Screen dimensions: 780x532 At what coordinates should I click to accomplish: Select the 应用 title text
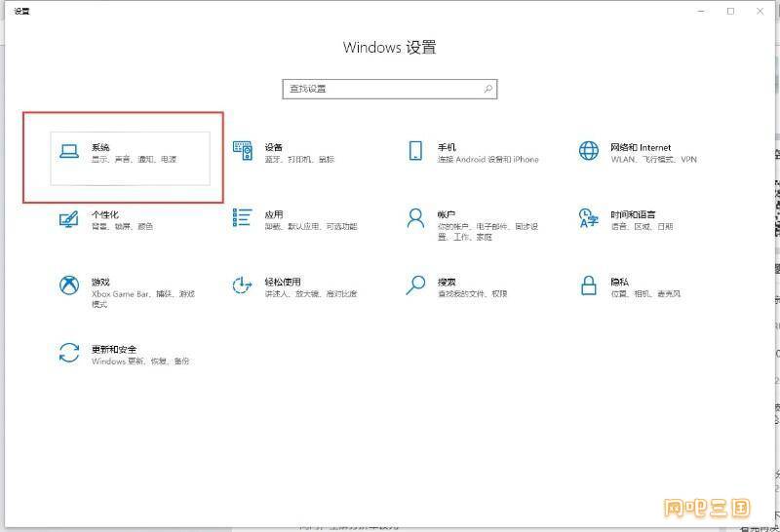point(274,214)
